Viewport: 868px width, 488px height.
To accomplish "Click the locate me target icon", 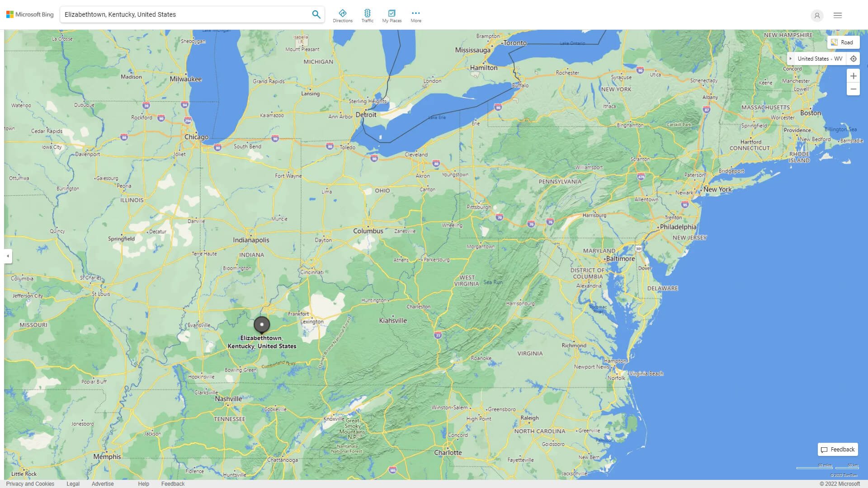I will point(853,59).
